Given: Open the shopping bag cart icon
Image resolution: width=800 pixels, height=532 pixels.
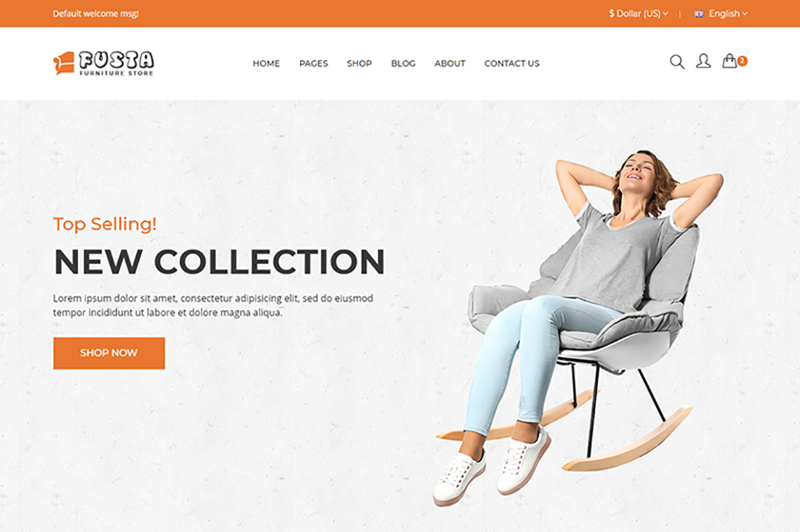Looking at the screenshot, I should point(730,61).
